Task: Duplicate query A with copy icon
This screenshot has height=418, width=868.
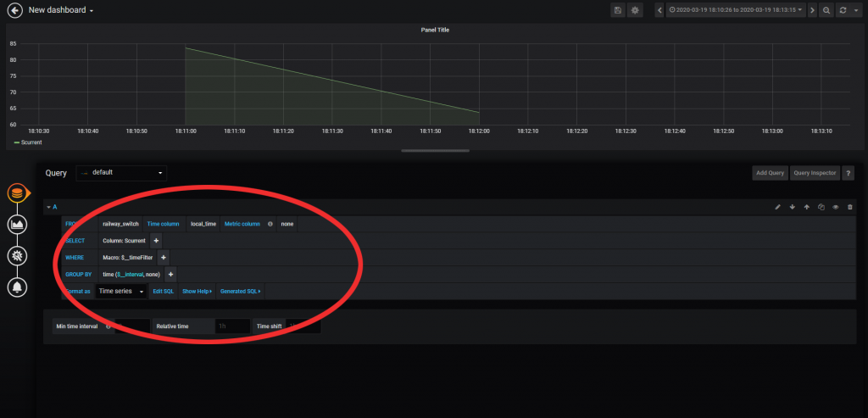Action: (x=821, y=207)
